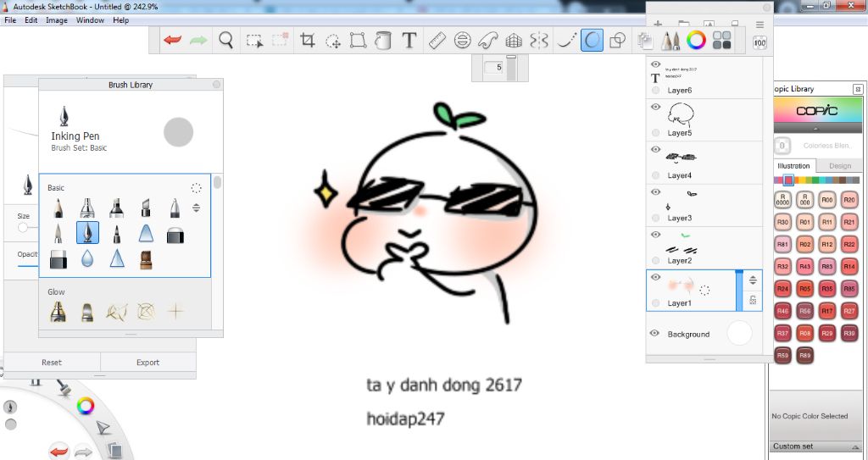Click the Background layer color circle
This screenshot has width=868, height=460.
(739, 333)
